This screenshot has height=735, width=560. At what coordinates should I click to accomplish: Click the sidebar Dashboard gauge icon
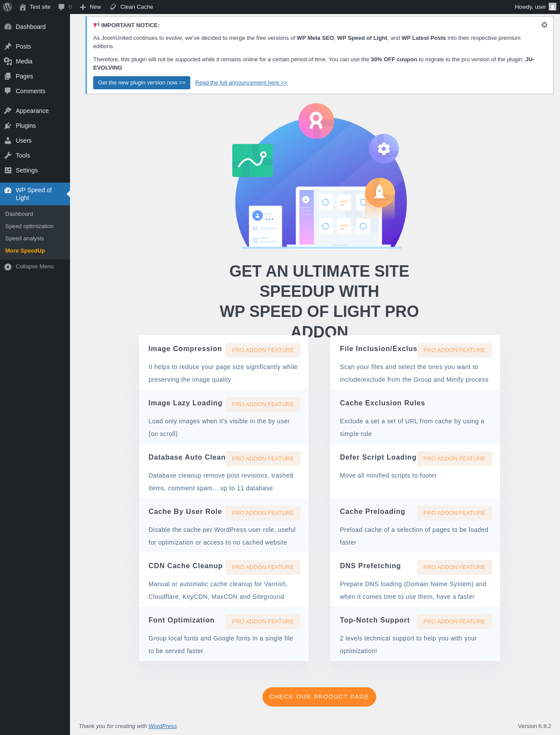(8, 27)
